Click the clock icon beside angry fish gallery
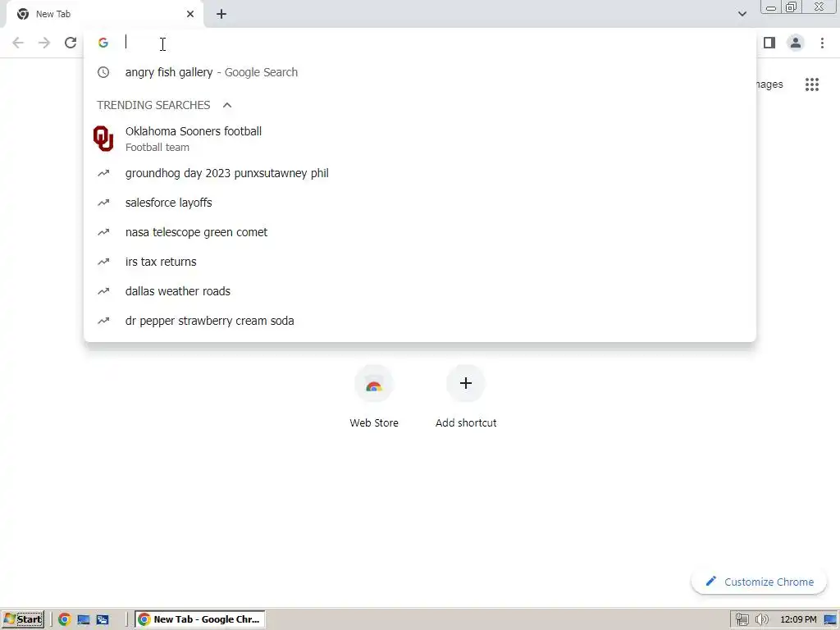The width and height of the screenshot is (840, 630). [x=103, y=72]
